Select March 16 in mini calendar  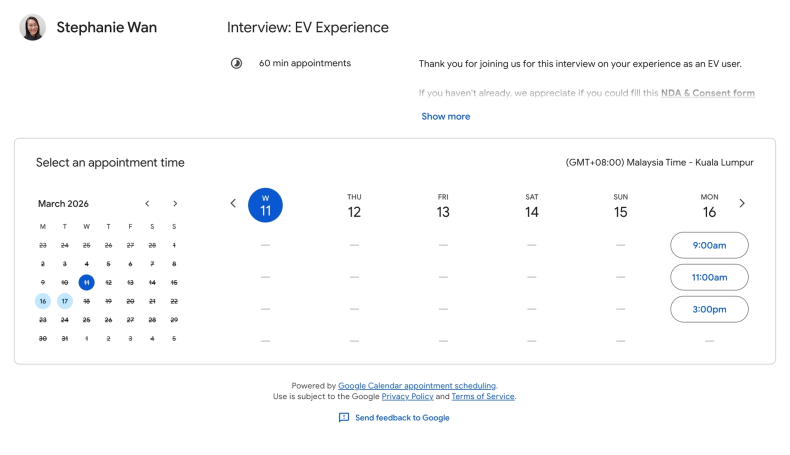pos(43,301)
